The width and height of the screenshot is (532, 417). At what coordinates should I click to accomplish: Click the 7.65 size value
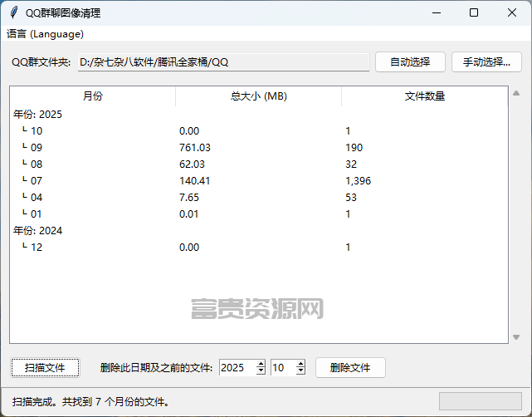point(189,198)
